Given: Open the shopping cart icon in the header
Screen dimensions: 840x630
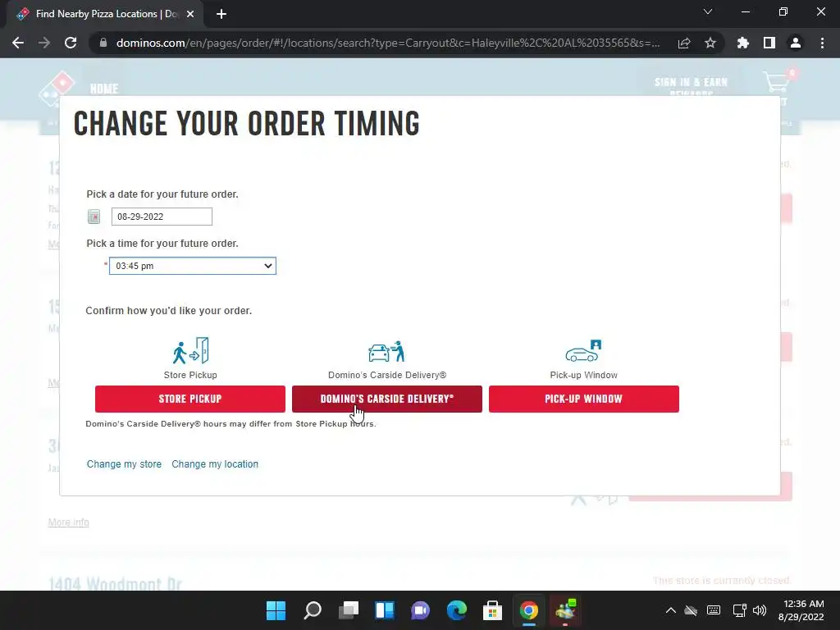Looking at the screenshot, I should (x=777, y=83).
